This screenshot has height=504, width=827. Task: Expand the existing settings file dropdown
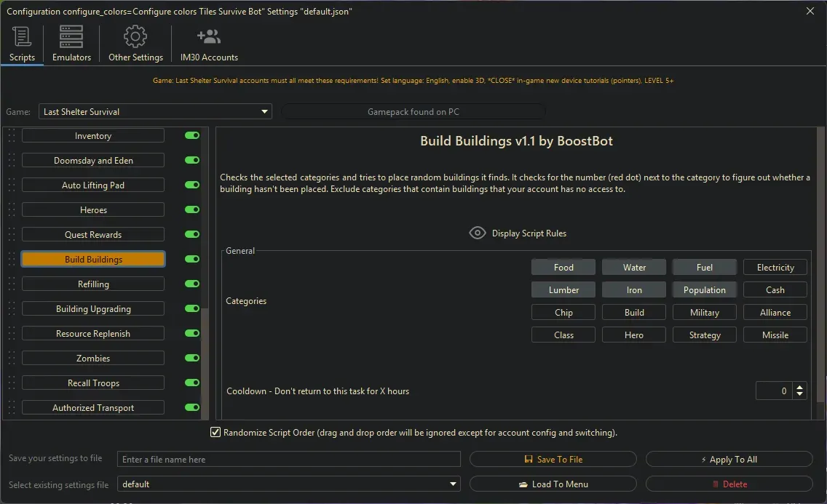(x=288, y=484)
